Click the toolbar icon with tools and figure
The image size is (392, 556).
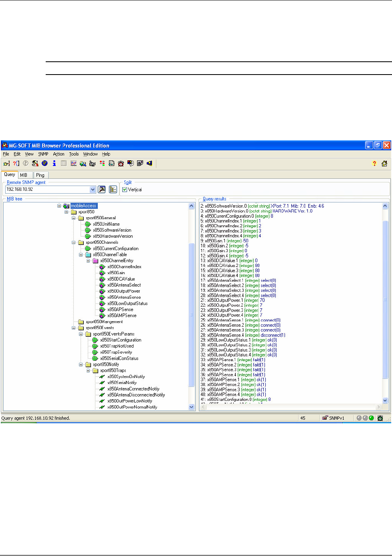coord(35,164)
